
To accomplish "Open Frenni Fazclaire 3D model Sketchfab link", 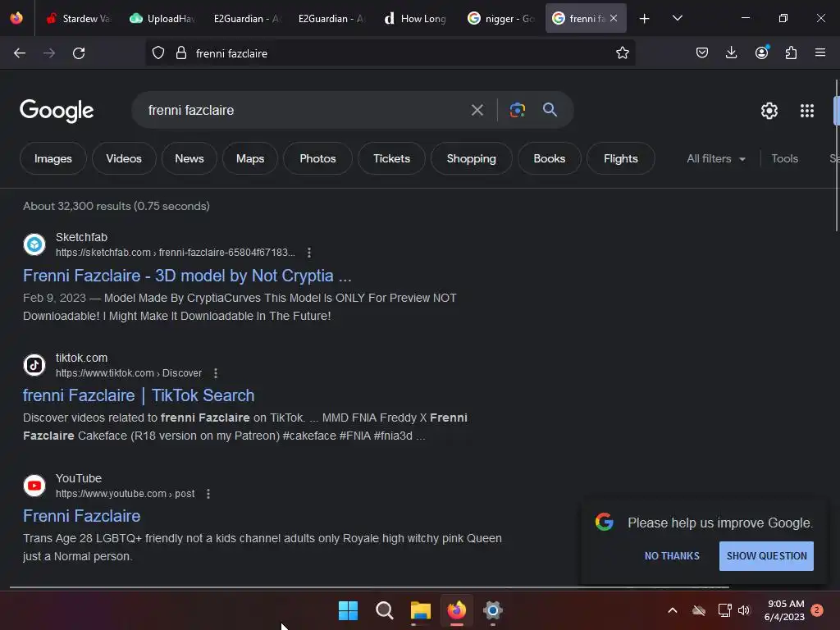I will click(187, 276).
